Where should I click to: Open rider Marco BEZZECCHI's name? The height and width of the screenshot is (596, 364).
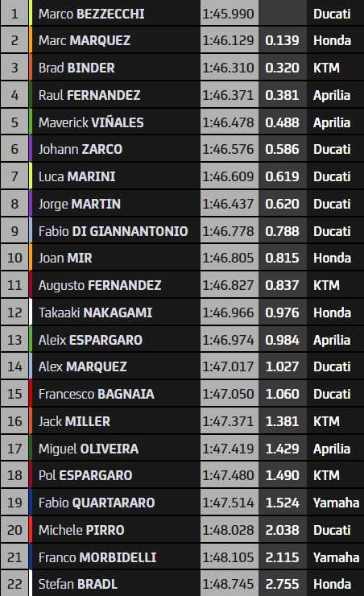pyautogui.click(x=91, y=14)
